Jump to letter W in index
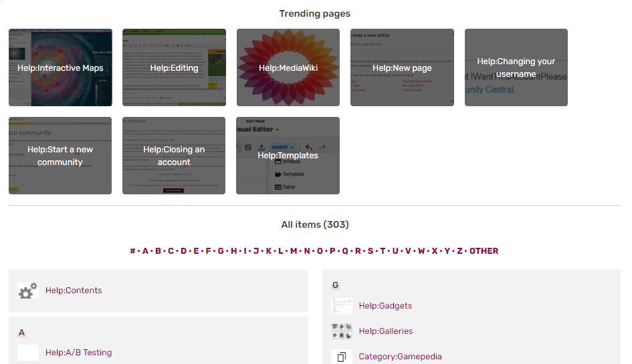 pyautogui.click(x=421, y=251)
